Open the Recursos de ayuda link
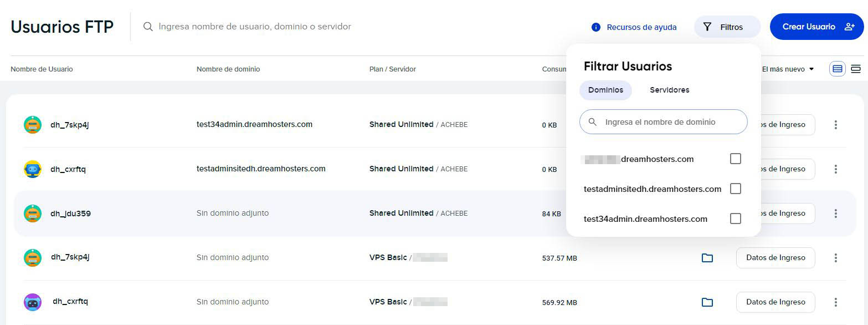This screenshot has height=325, width=868. tap(641, 27)
